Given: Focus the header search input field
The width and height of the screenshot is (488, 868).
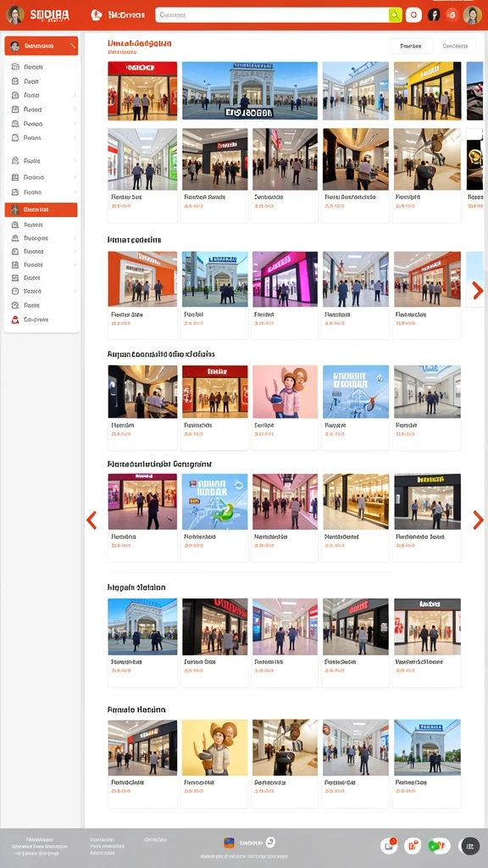Looking at the screenshot, I should (272, 15).
